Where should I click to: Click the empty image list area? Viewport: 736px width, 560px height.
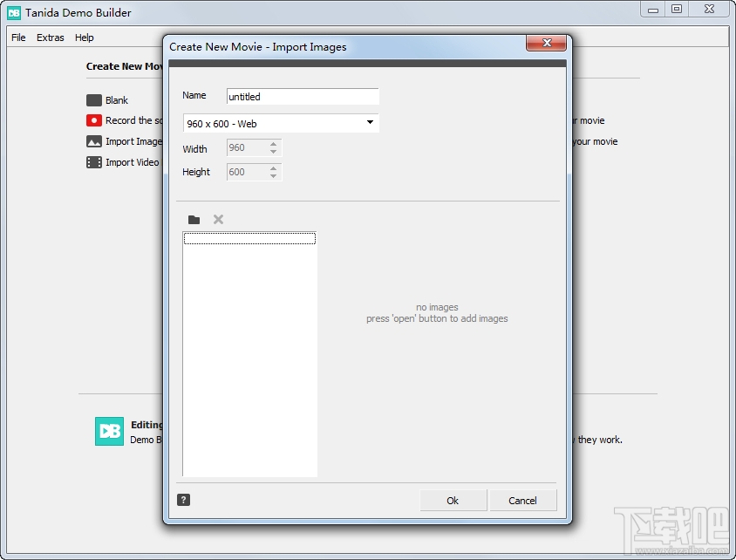(x=249, y=358)
